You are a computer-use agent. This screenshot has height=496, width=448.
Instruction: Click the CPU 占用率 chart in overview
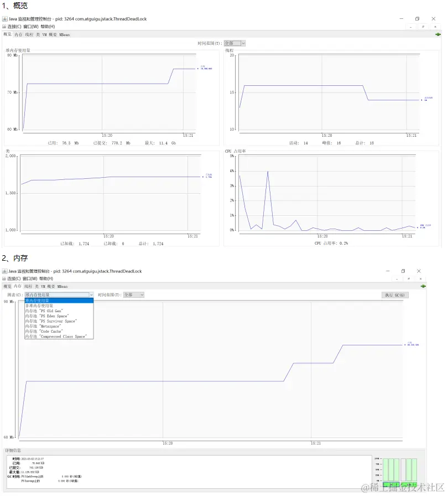[327, 194]
